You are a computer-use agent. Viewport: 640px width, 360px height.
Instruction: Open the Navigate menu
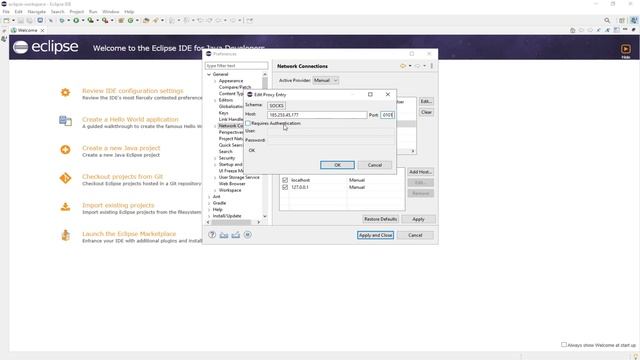point(37,12)
